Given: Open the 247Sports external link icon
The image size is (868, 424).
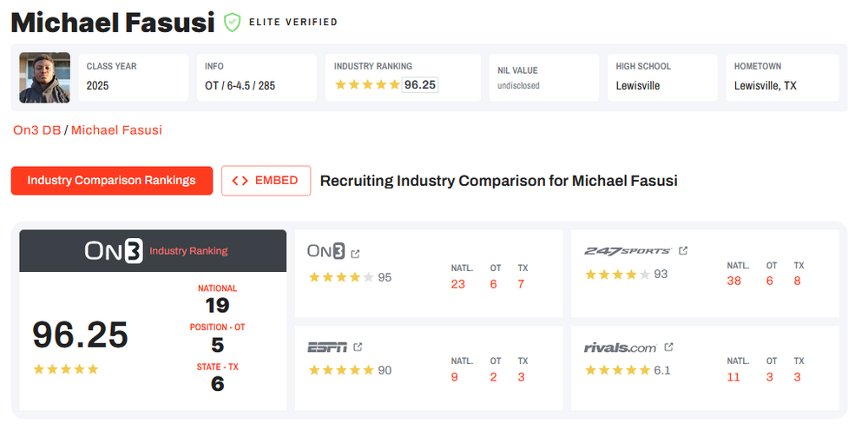Looking at the screenshot, I should (x=683, y=251).
